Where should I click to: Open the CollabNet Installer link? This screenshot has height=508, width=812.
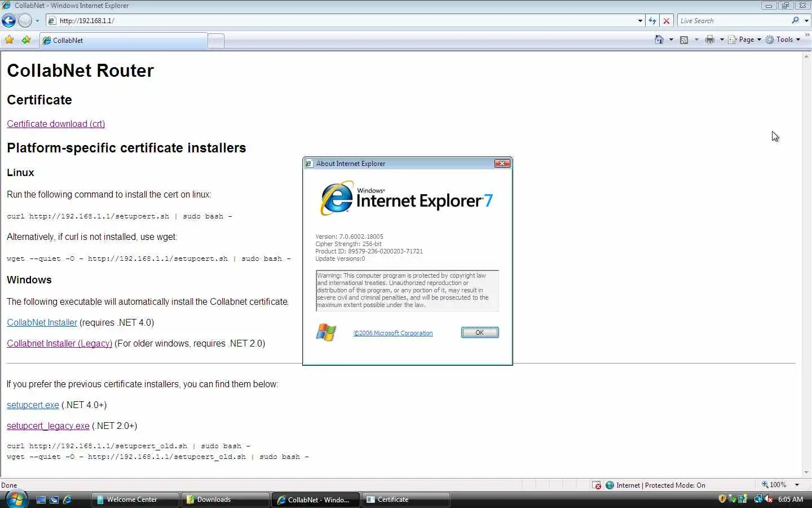point(42,322)
